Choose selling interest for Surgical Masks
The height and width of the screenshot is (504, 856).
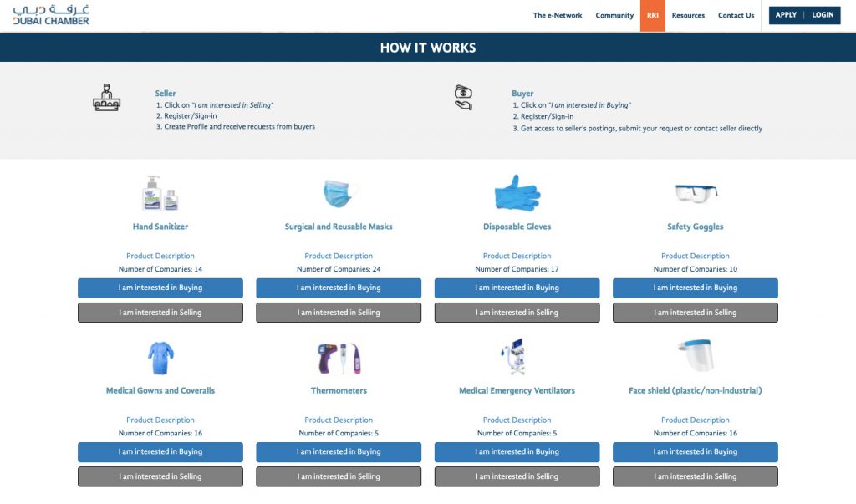pos(339,313)
